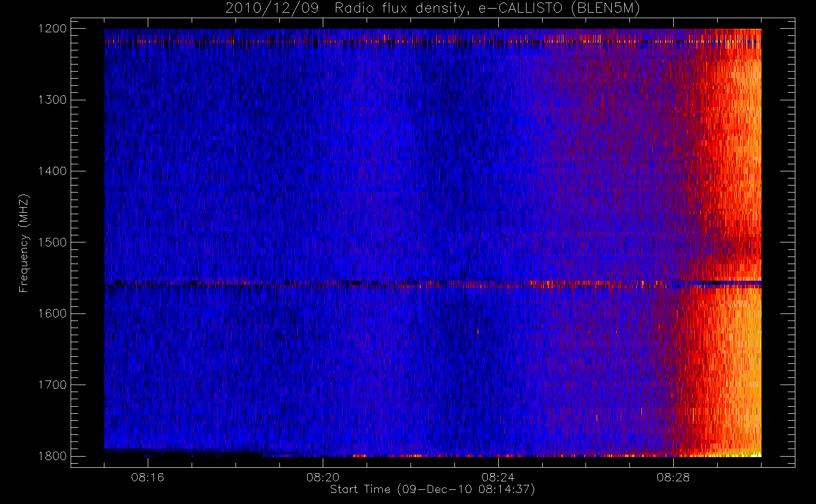Click the 'Start Time (09-Dec-10 08:14:37)' label
This screenshot has height=504, width=816.
432,489
